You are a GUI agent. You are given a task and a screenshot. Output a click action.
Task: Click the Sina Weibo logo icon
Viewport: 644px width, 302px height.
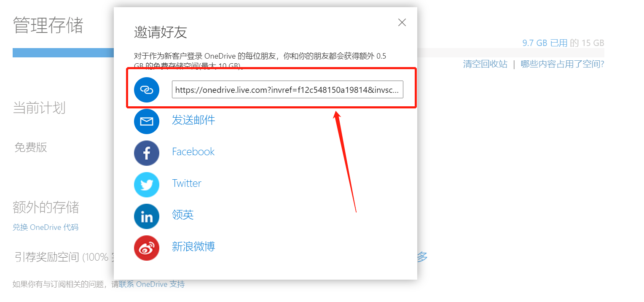pos(147,248)
